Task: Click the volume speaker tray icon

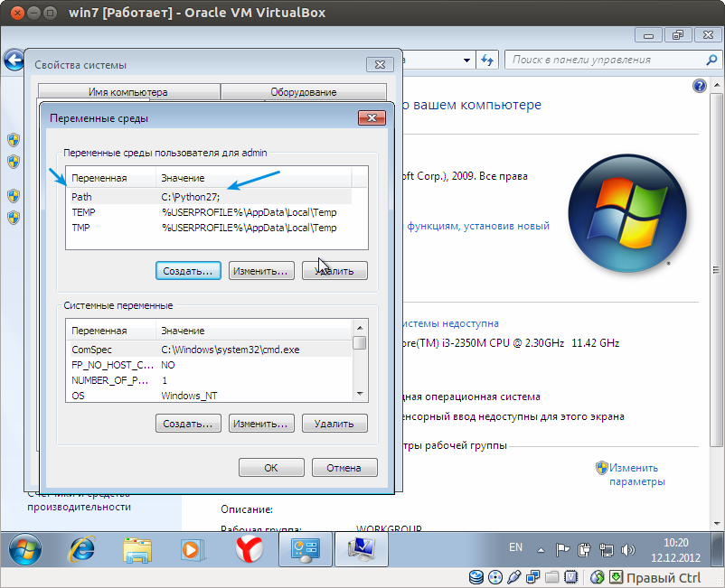Action: click(x=627, y=550)
